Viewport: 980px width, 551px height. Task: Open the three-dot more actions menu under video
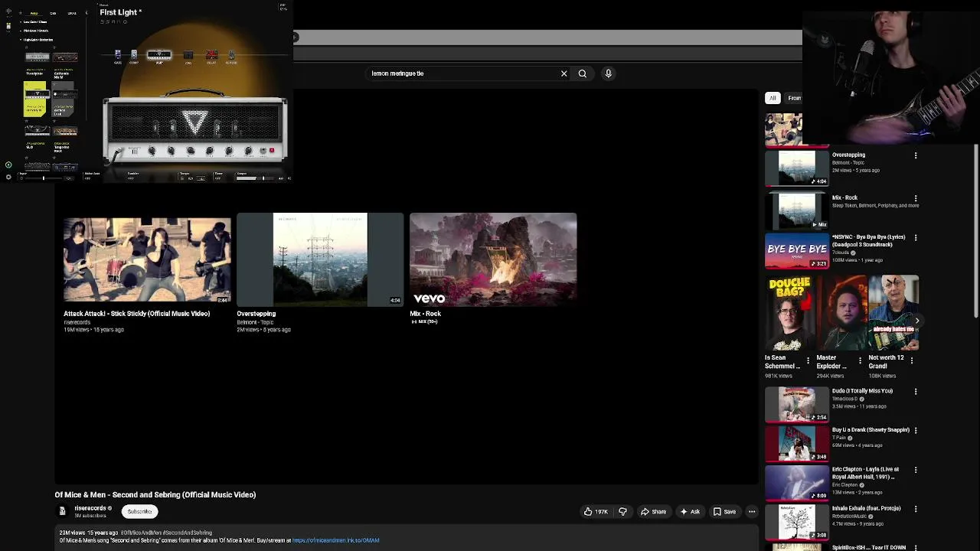point(752,512)
